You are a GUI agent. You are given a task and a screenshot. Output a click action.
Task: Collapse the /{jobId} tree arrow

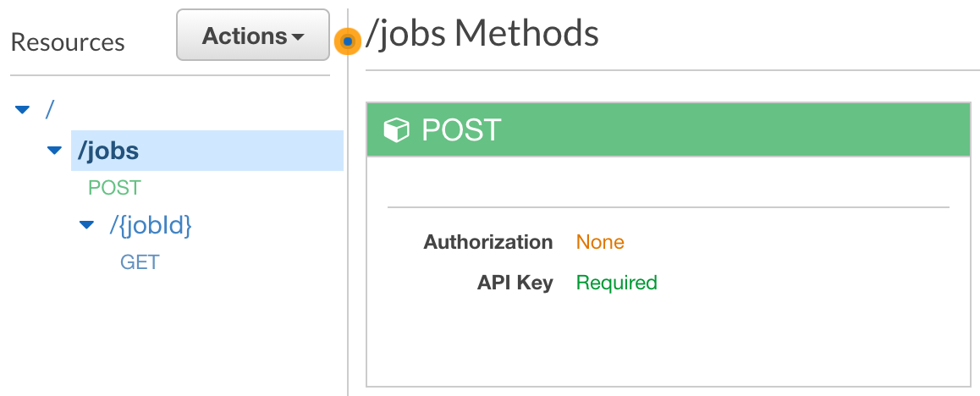point(86,226)
